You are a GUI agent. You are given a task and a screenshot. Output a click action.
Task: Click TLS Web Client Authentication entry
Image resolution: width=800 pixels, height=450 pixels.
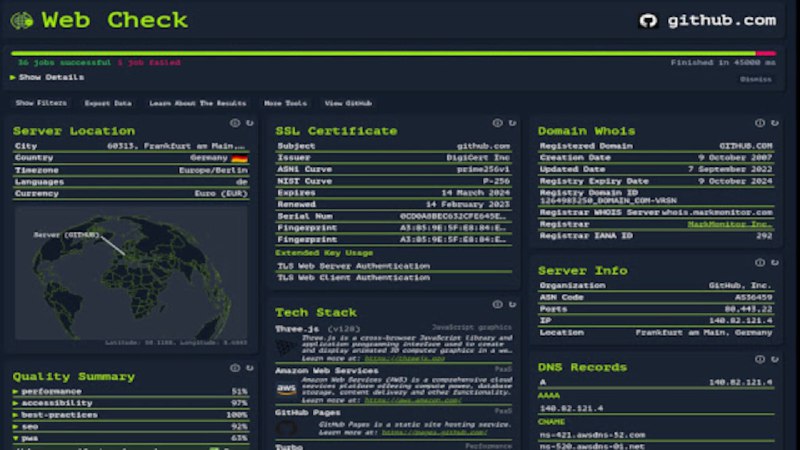pyautogui.click(x=354, y=278)
